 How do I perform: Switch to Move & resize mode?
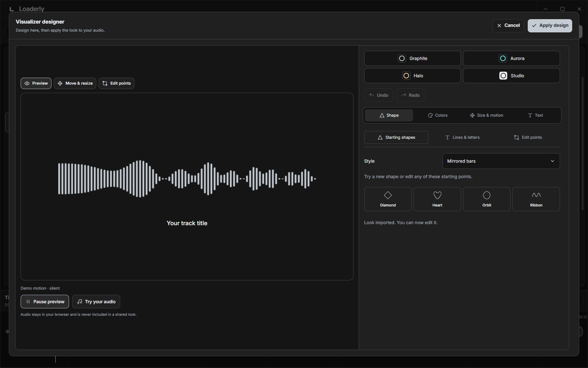[x=75, y=84]
